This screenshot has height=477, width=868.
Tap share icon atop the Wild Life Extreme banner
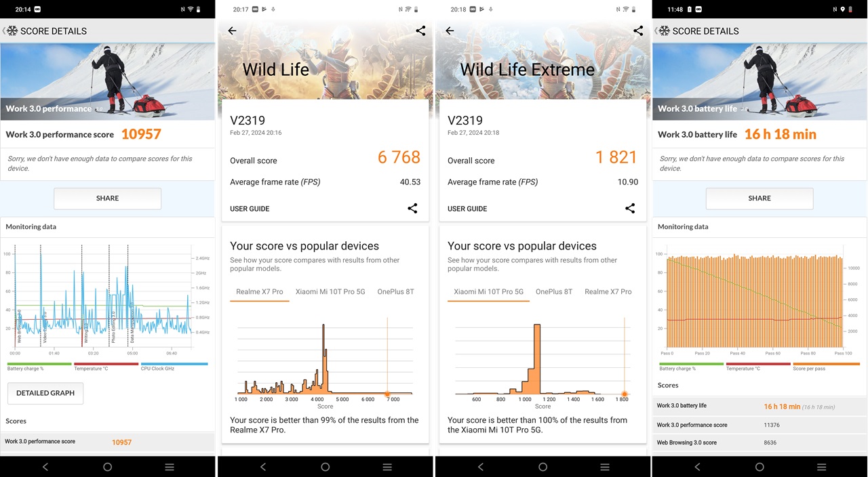638,31
